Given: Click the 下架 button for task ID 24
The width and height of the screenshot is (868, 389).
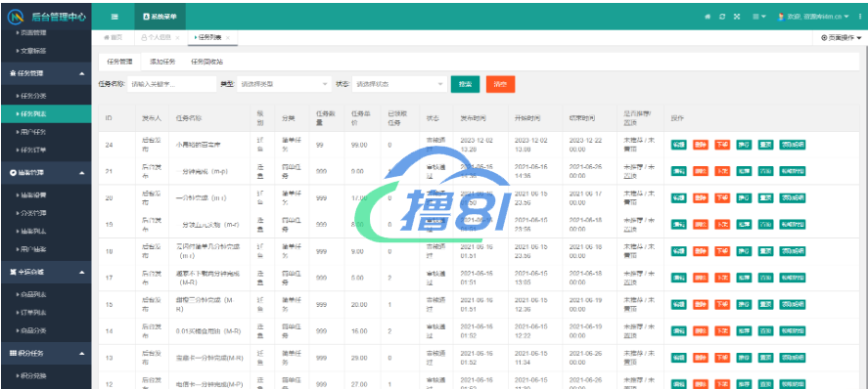Looking at the screenshot, I should point(722,145).
